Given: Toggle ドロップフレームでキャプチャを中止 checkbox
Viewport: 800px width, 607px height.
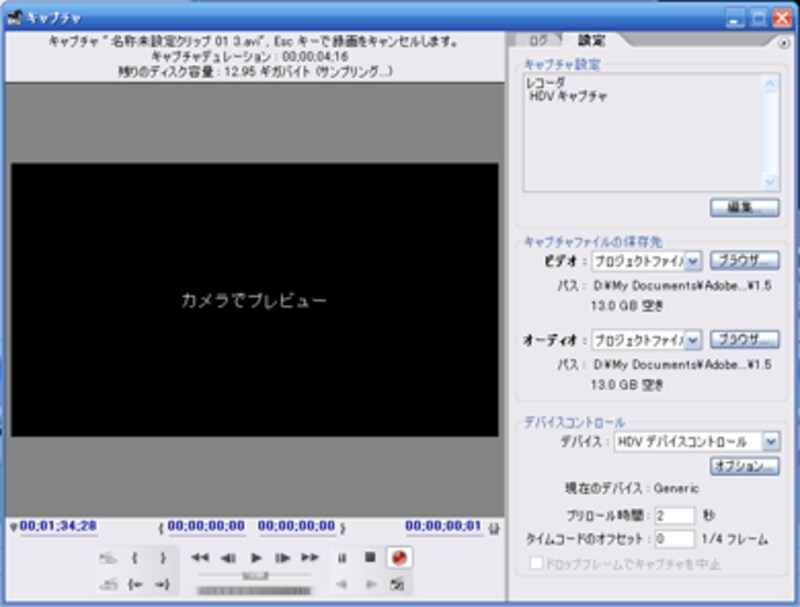Looking at the screenshot, I should (536, 564).
